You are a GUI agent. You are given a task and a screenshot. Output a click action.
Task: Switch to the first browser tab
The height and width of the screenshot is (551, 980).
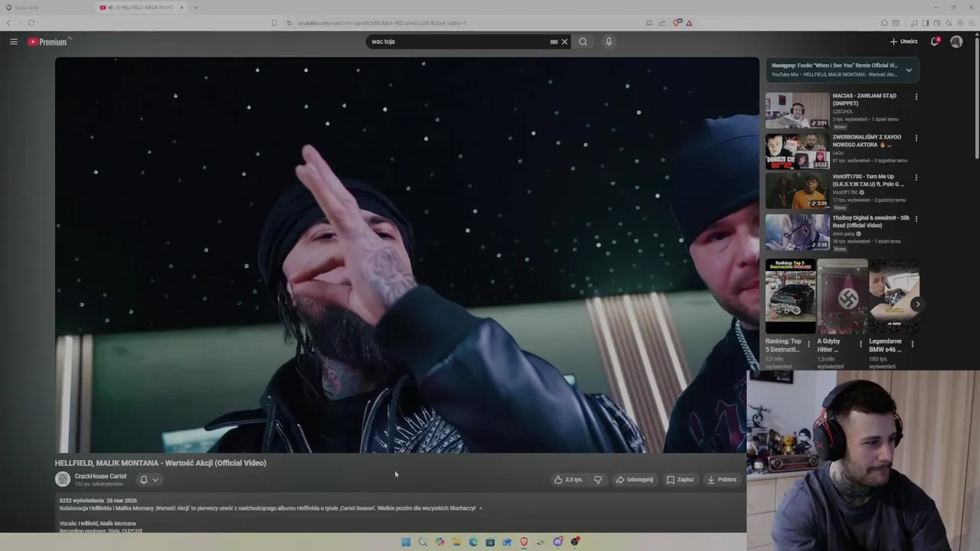click(47, 7)
